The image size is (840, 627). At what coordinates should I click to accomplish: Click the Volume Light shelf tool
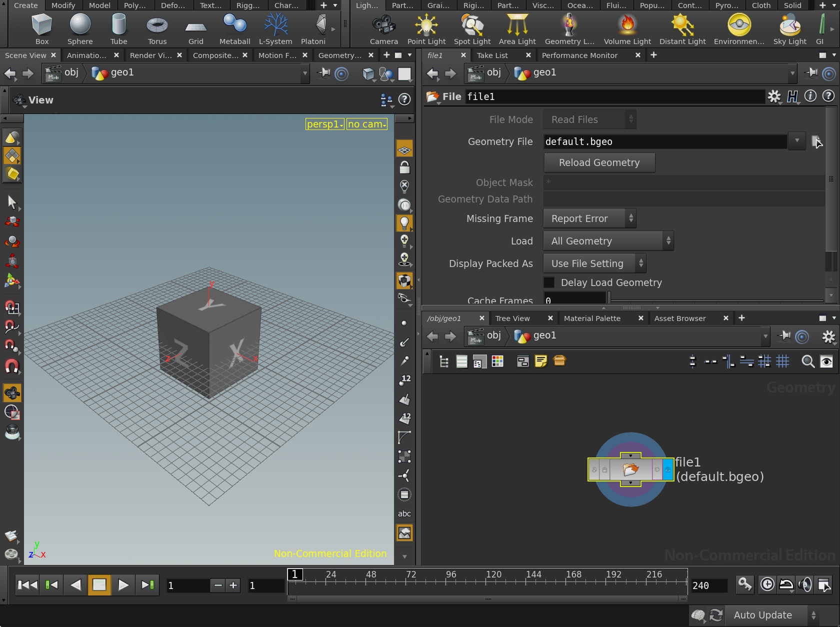tap(627, 29)
